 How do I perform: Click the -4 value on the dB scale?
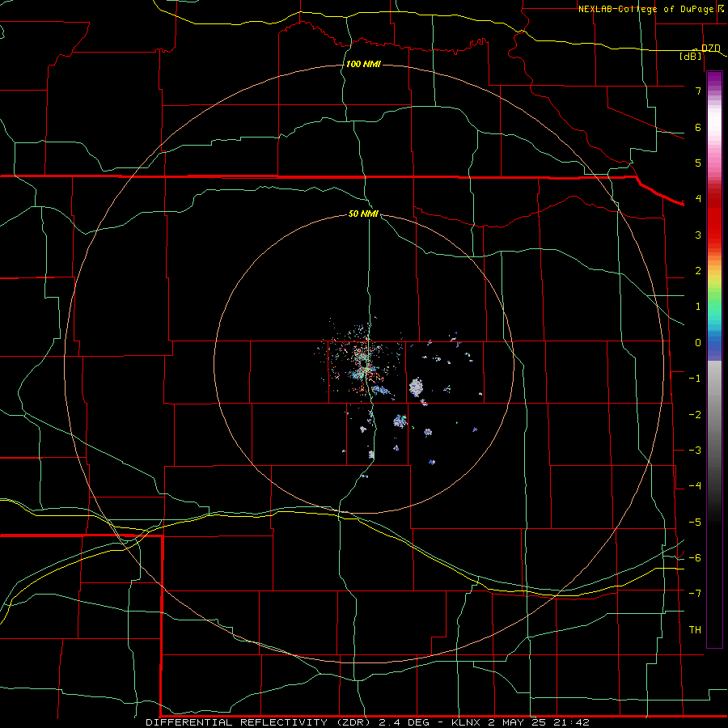[695, 486]
